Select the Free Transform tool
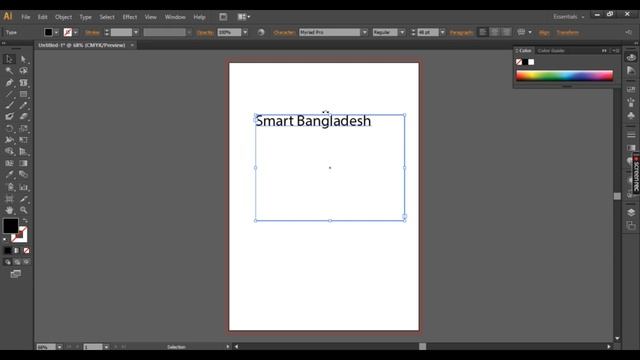The height and width of the screenshot is (360, 640). pos(23,140)
